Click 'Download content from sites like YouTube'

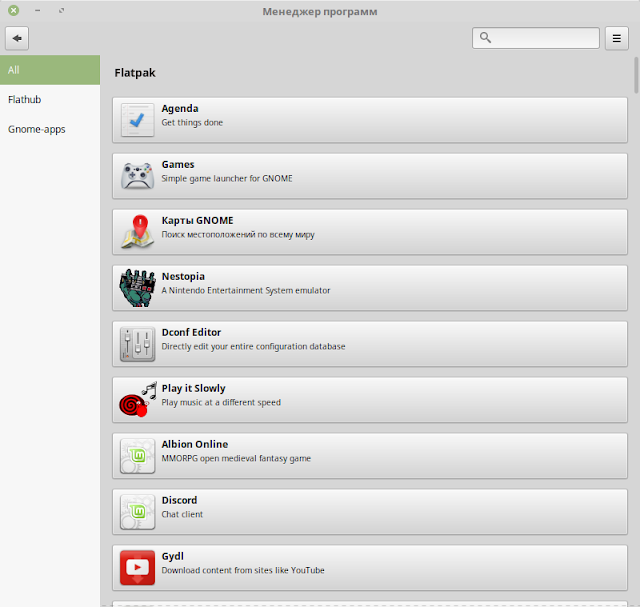[243, 570]
